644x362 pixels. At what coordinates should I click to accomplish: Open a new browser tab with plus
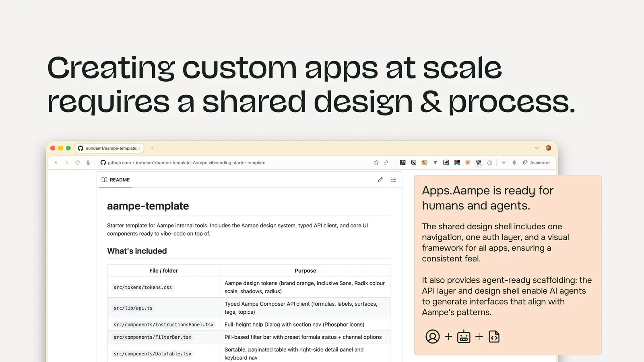pyautogui.click(x=152, y=148)
